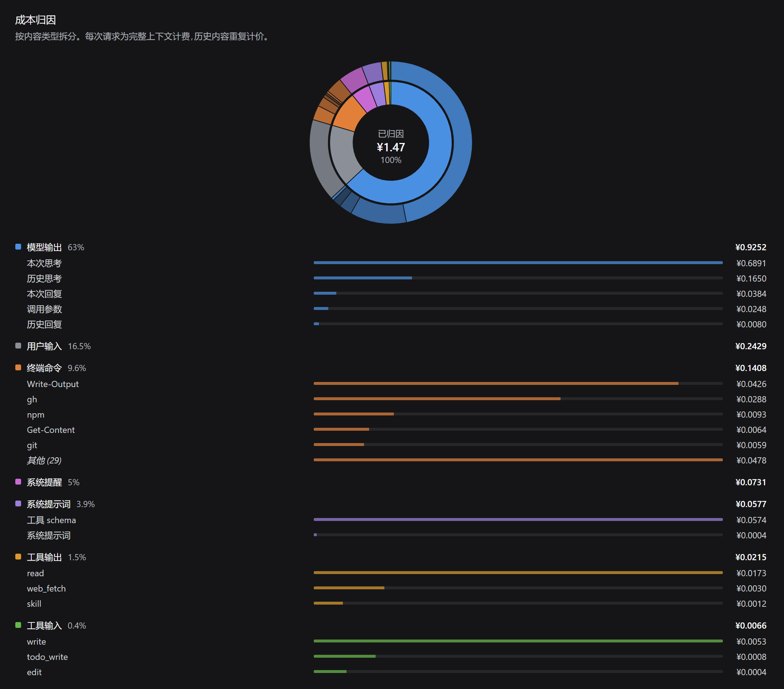Click the git command row label
784x689 pixels.
[32, 446]
